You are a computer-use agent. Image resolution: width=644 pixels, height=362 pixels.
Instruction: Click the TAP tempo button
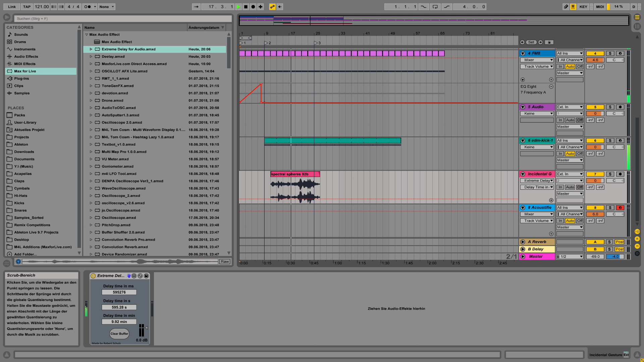tap(27, 7)
